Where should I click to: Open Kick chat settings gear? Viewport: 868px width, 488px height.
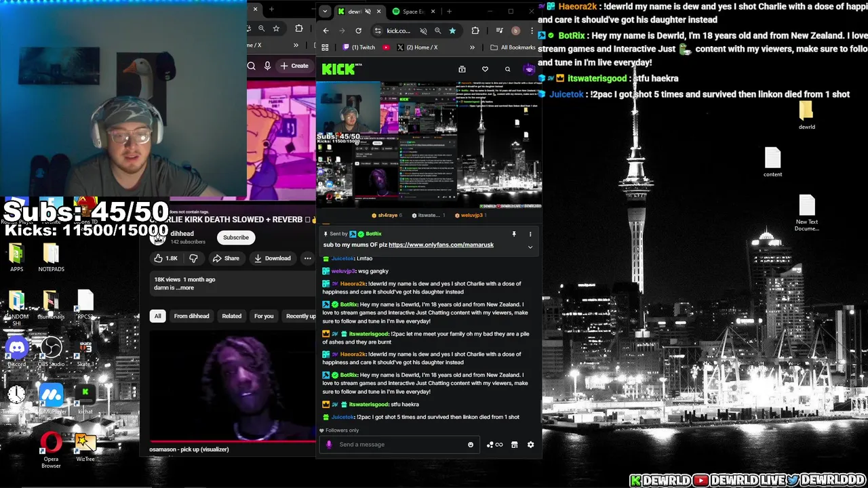click(530, 445)
